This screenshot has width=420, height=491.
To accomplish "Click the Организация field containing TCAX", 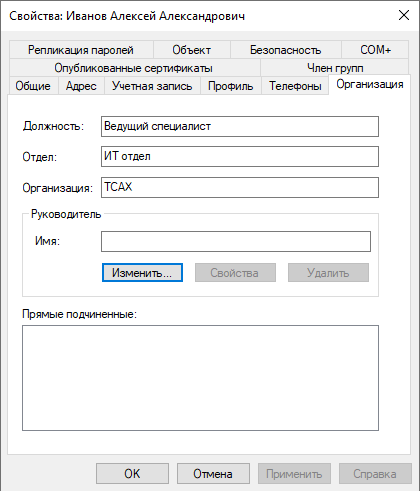I will coord(240,187).
